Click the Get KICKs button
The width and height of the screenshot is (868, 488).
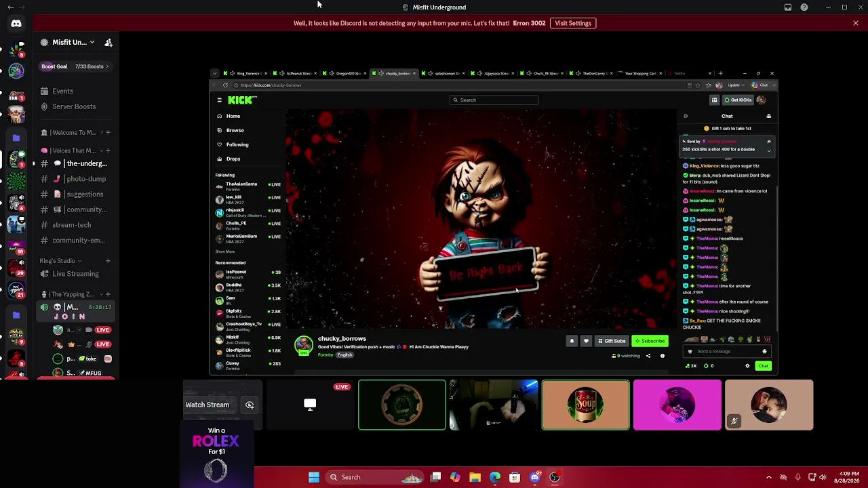tap(738, 100)
